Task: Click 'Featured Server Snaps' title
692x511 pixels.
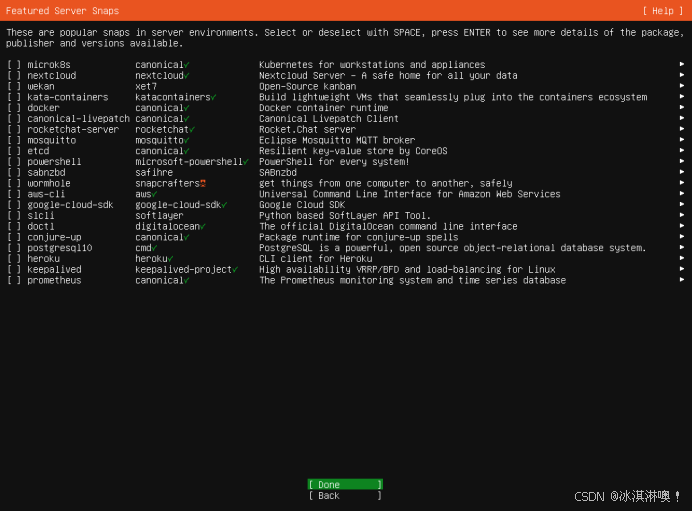Action: click(62, 11)
